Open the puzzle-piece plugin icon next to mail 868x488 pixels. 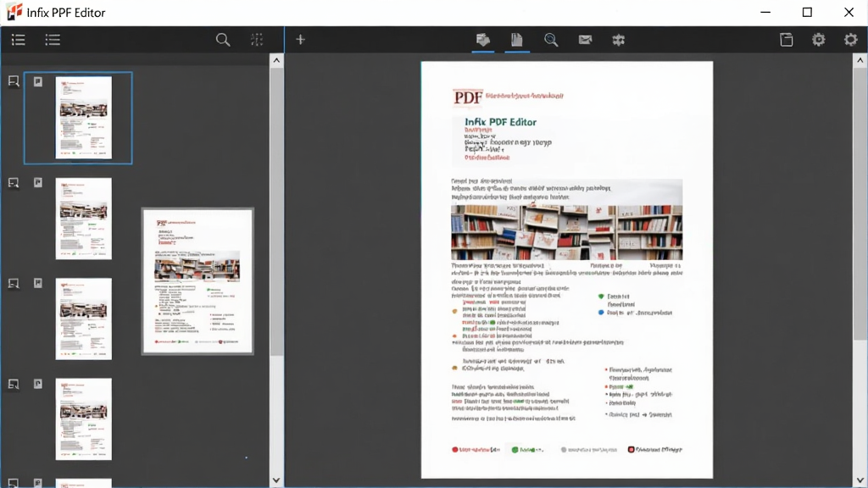(618, 40)
